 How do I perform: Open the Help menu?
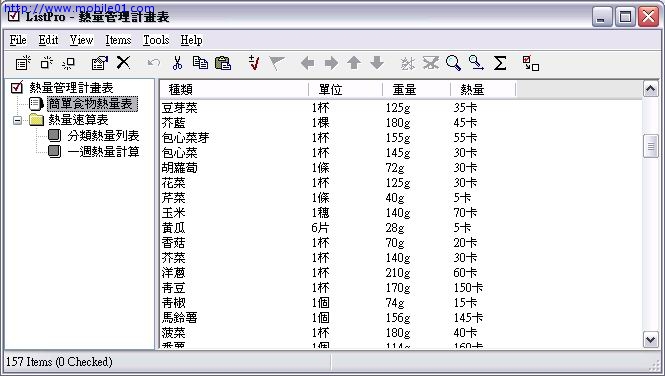pos(191,40)
